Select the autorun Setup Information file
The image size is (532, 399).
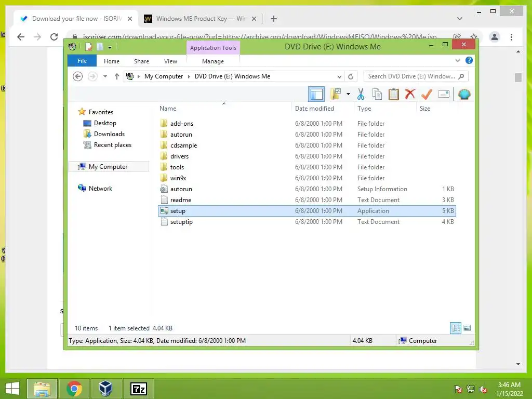pos(307,189)
